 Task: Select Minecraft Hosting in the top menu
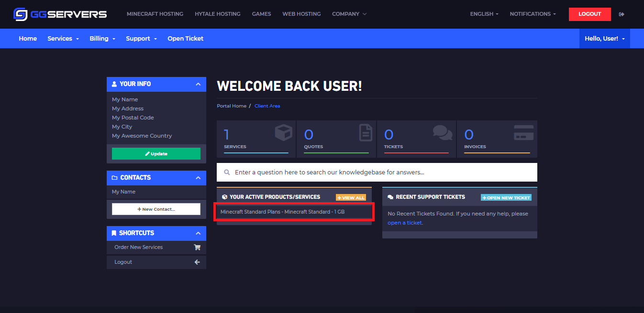[x=155, y=14]
